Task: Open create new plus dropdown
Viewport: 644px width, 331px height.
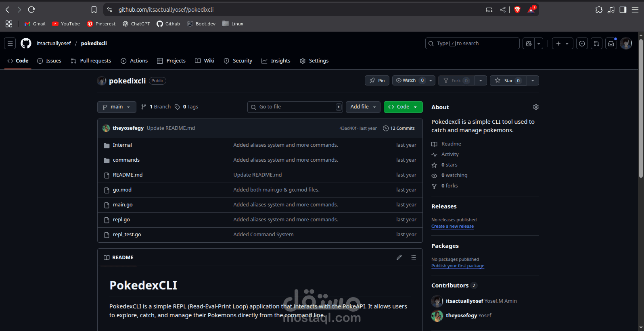Action: click(562, 44)
